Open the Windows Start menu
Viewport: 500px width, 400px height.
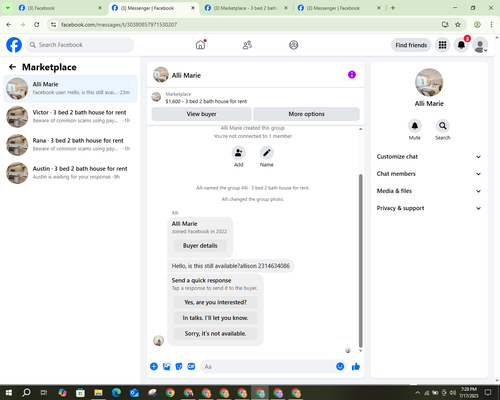(x=8, y=393)
